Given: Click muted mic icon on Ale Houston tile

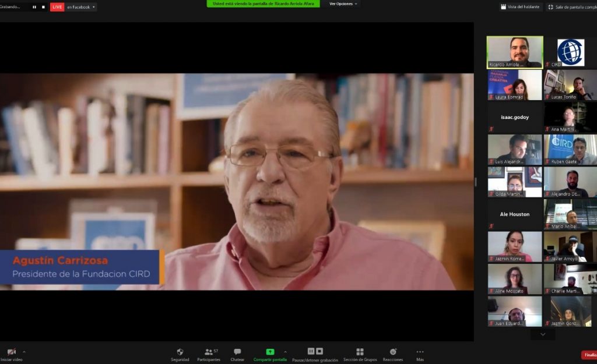Looking at the screenshot, I should [x=491, y=227].
